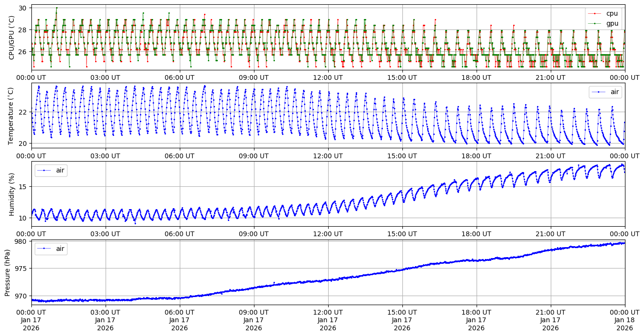
Task: Select the Humidity (%) y-axis label
Action: (x=11, y=194)
